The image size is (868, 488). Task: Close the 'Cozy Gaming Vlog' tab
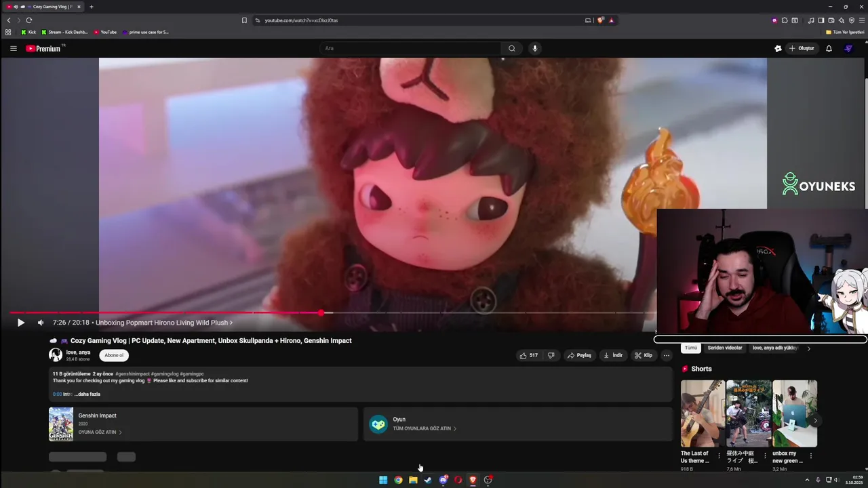pos(79,7)
